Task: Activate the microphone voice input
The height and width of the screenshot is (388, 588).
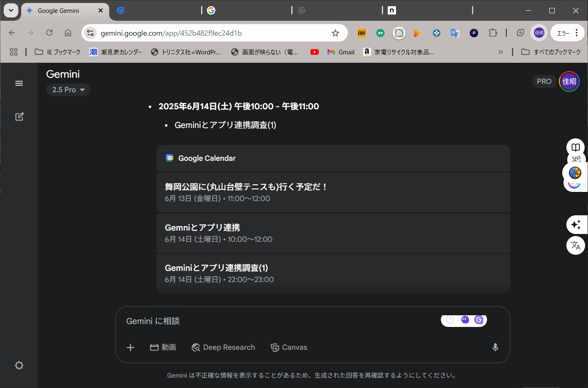Action: point(495,347)
